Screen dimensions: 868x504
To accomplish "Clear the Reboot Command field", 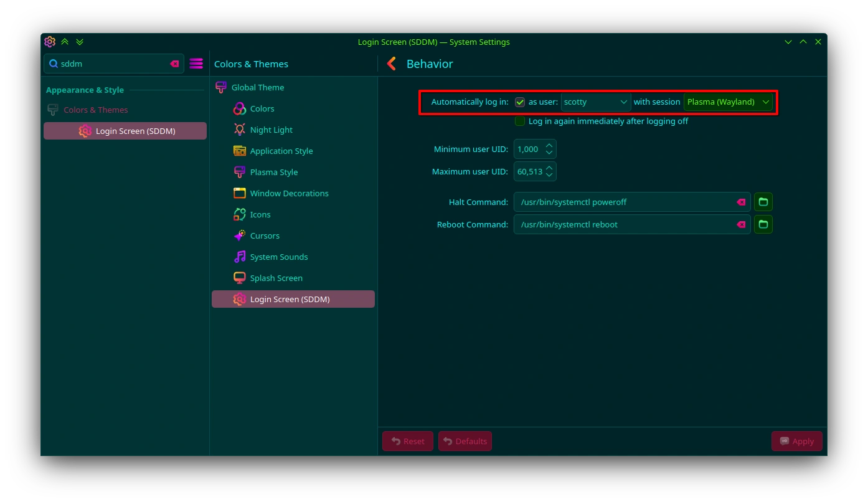I will 741,224.
